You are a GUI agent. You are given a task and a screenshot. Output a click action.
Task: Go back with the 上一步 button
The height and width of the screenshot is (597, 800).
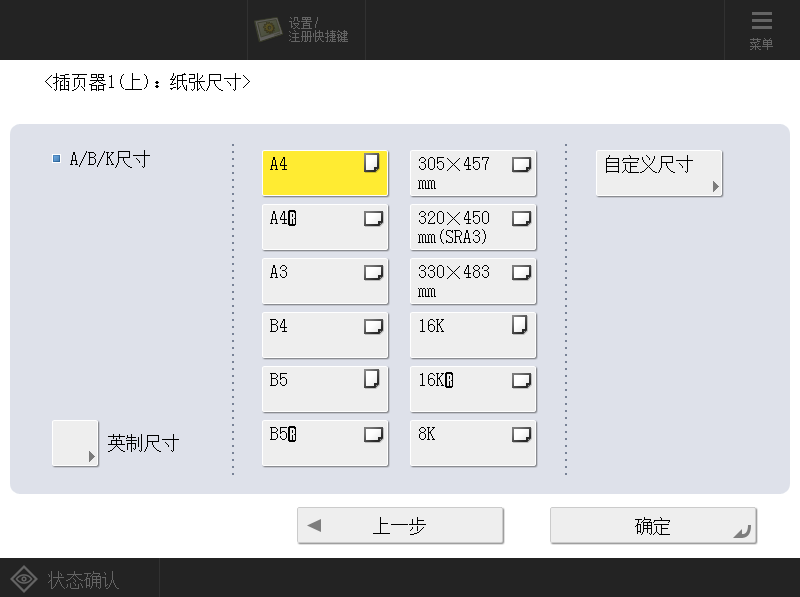click(x=400, y=526)
